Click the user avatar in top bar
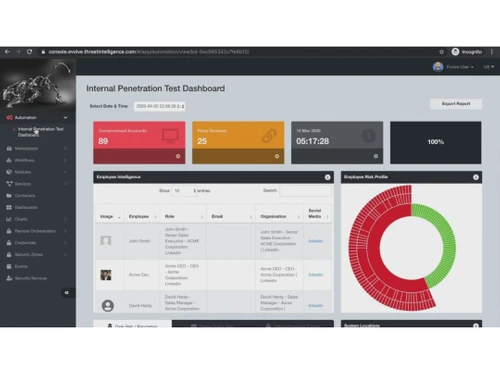The height and width of the screenshot is (375, 500). point(438,67)
